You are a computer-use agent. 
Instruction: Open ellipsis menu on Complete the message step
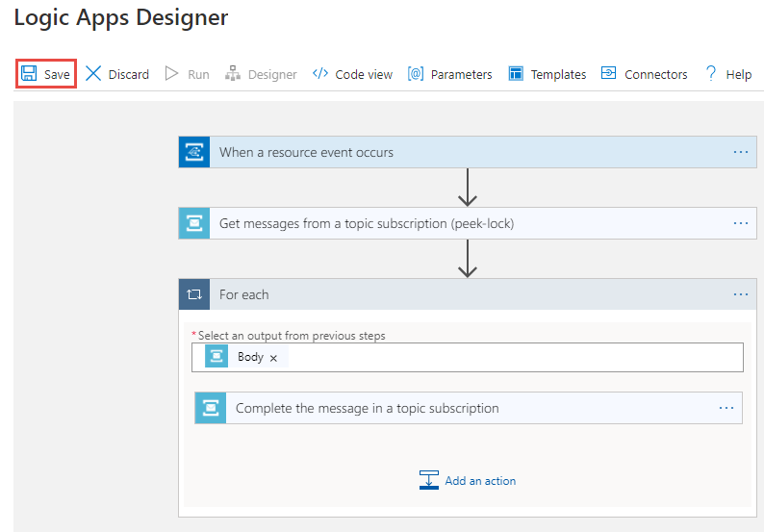(726, 408)
